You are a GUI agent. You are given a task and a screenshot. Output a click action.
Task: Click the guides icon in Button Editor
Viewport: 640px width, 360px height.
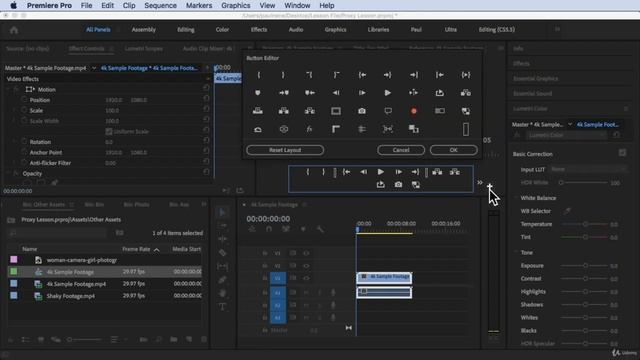(x=362, y=129)
